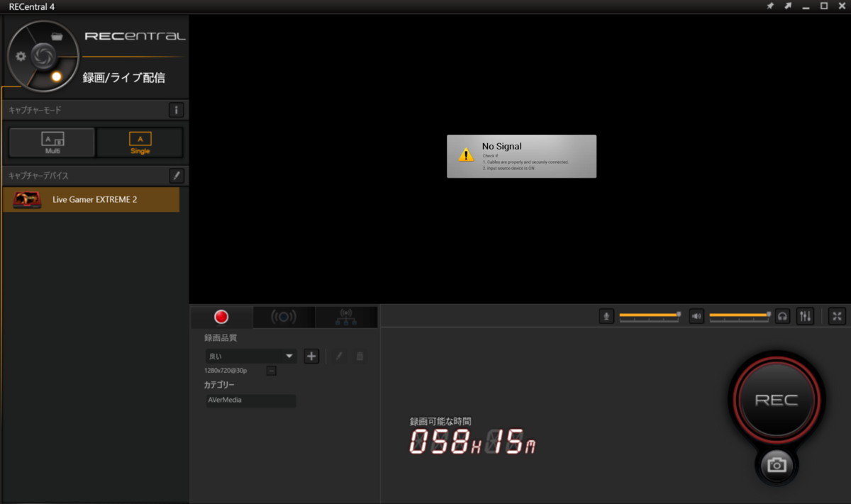The width and height of the screenshot is (851, 504).
Task: Start recording with the REC button
Action: point(776,400)
